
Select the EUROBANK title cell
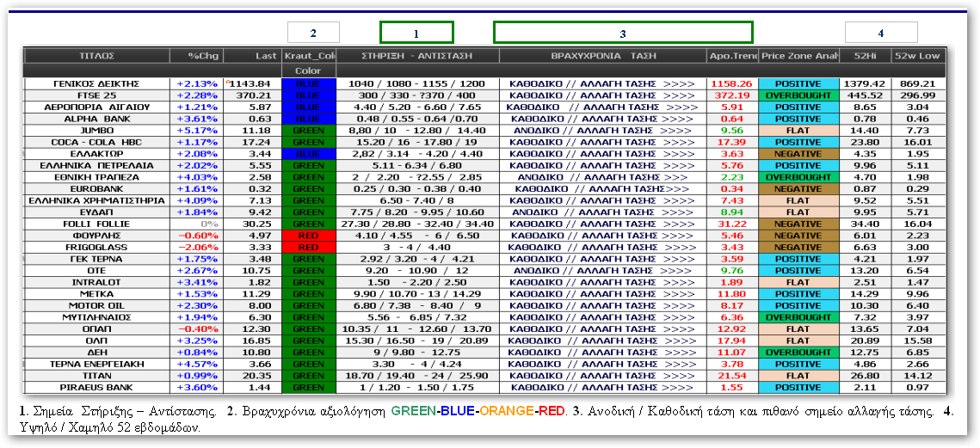pos(97,188)
